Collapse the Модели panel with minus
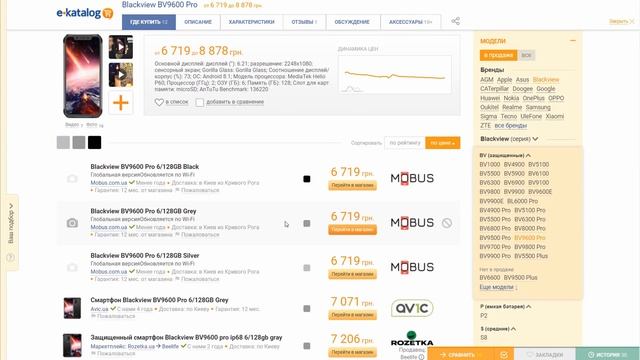This screenshot has height=360, width=640. click(573, 41)
